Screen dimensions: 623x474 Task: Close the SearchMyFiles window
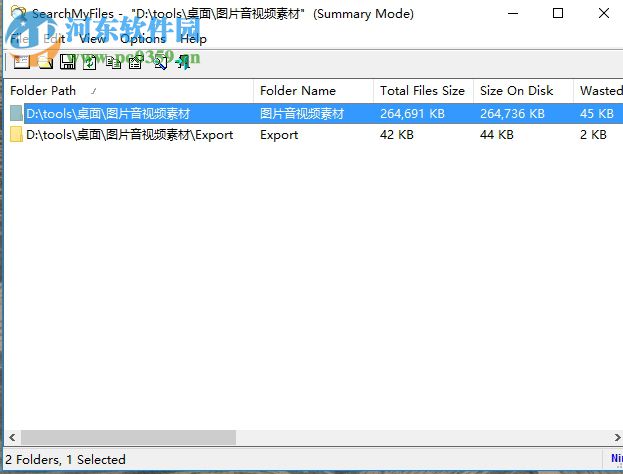604,14
